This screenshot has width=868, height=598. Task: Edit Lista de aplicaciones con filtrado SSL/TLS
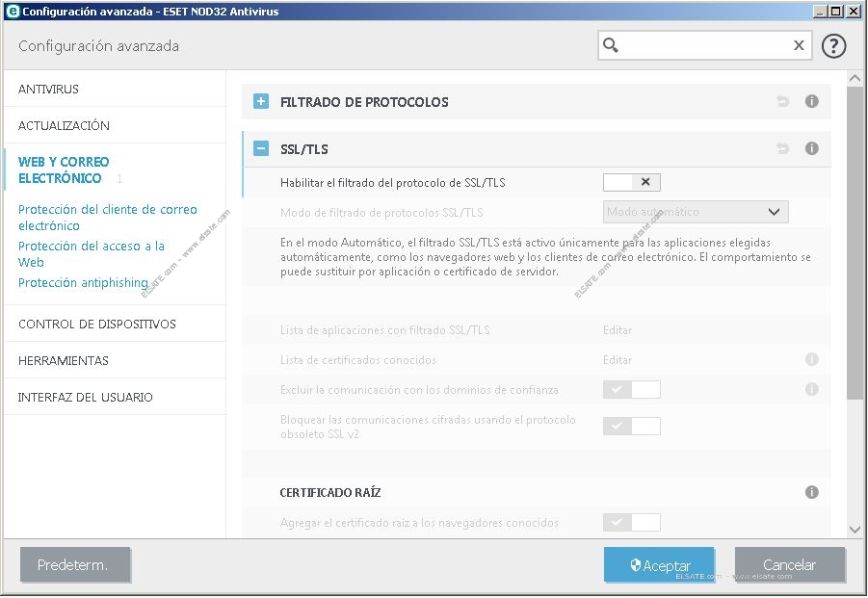coord(618,330)
